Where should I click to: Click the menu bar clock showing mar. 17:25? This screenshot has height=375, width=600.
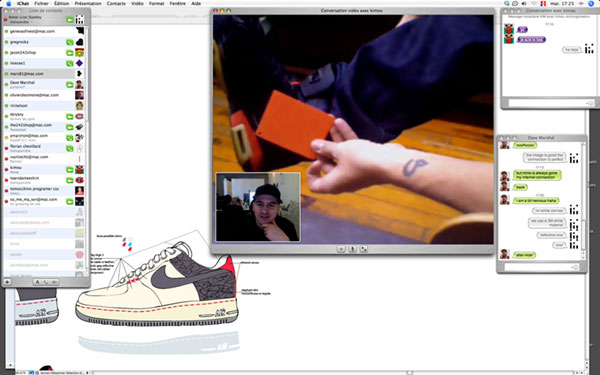pyautogui.click(x=562, y=3)
